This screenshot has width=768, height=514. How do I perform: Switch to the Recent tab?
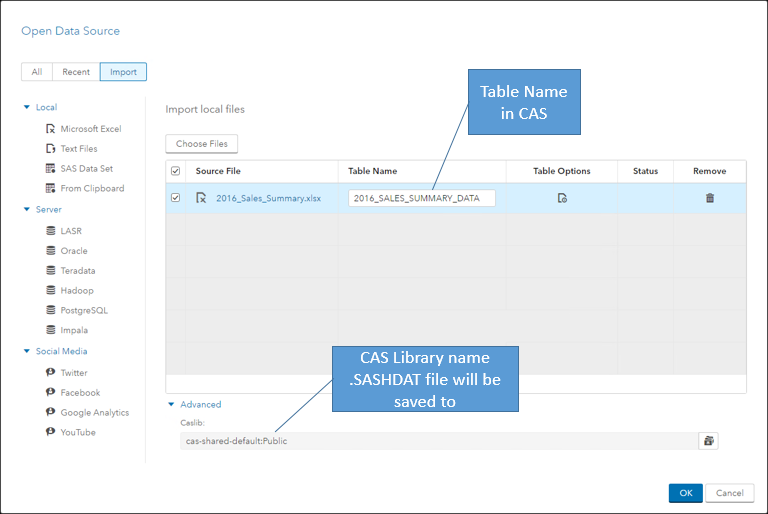point(76,72)
